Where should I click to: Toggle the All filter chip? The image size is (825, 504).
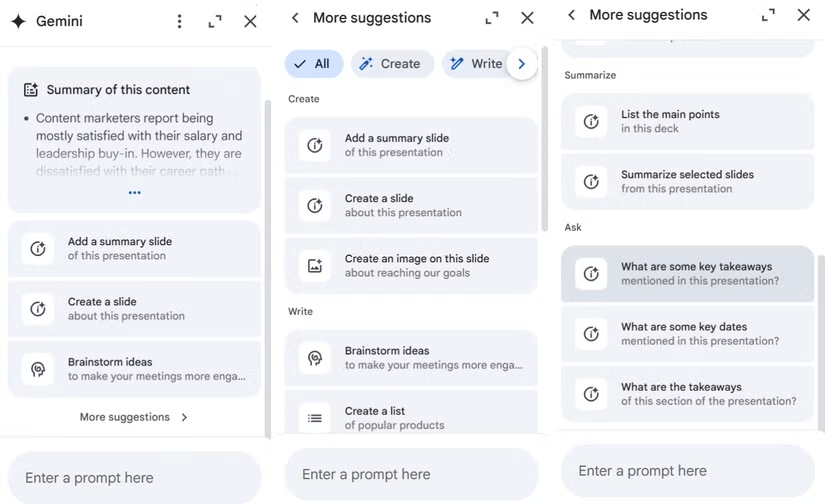[314, 64]
